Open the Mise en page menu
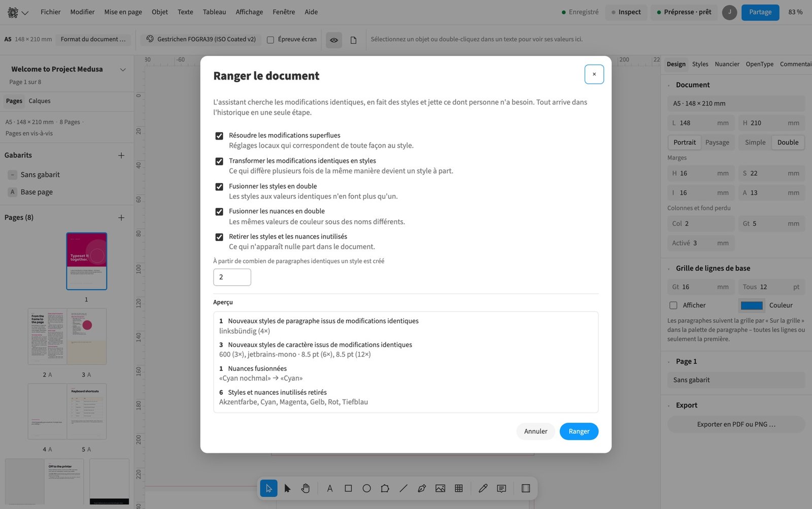The width and height of the screenshot is (812, 509). (123, 12)
